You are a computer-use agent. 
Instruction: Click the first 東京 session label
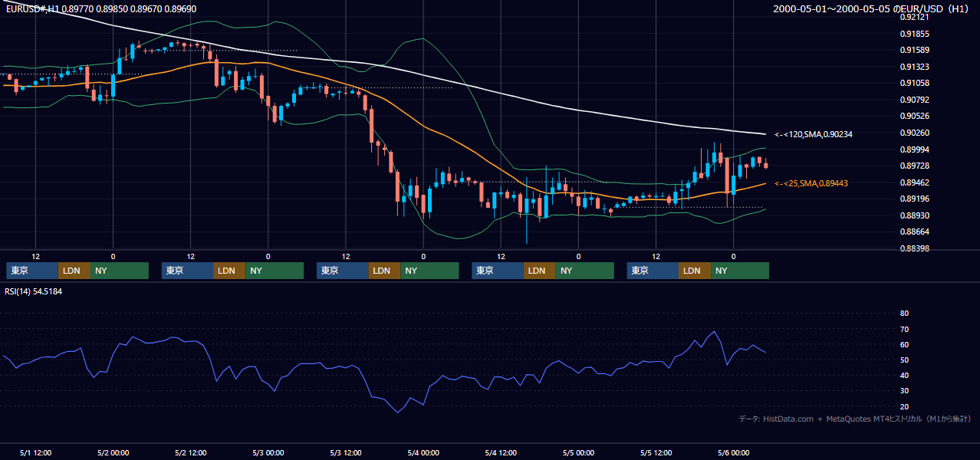(32, 271)
